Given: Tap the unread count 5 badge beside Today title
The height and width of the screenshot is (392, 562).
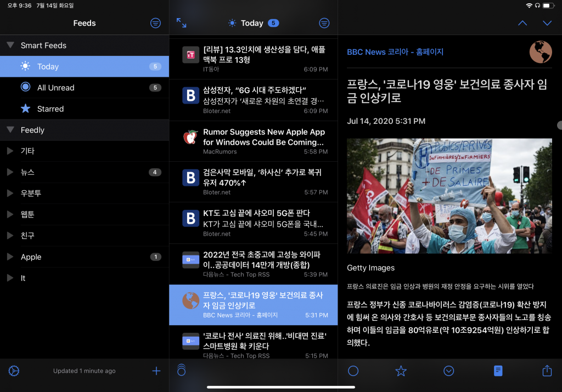Looking at the screenshot, I should pos(273,23).
